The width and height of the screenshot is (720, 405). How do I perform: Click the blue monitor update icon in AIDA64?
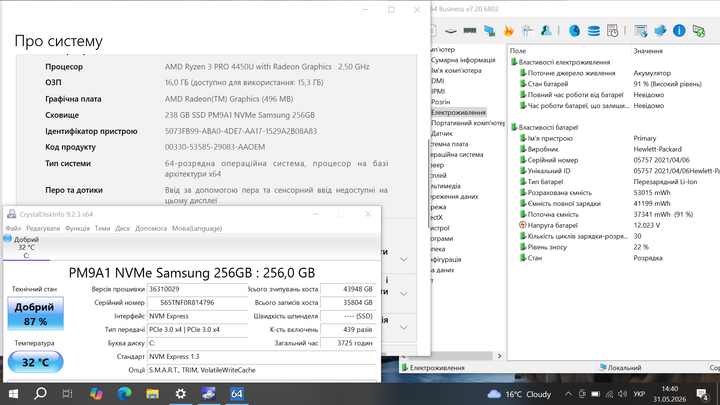[660, 31]
